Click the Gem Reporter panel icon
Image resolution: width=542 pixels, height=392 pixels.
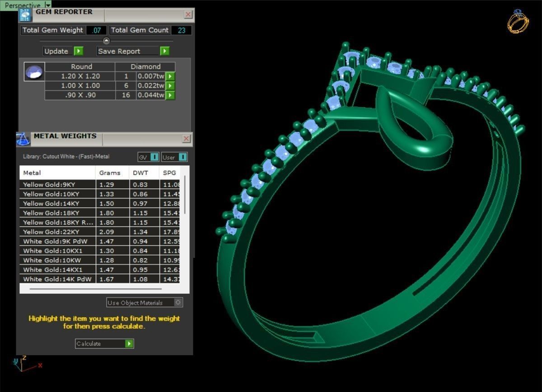[25, 15]
